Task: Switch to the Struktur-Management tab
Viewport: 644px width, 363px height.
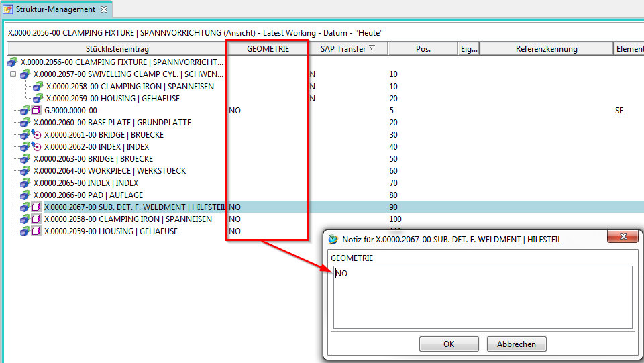Action: pos(56,9)
